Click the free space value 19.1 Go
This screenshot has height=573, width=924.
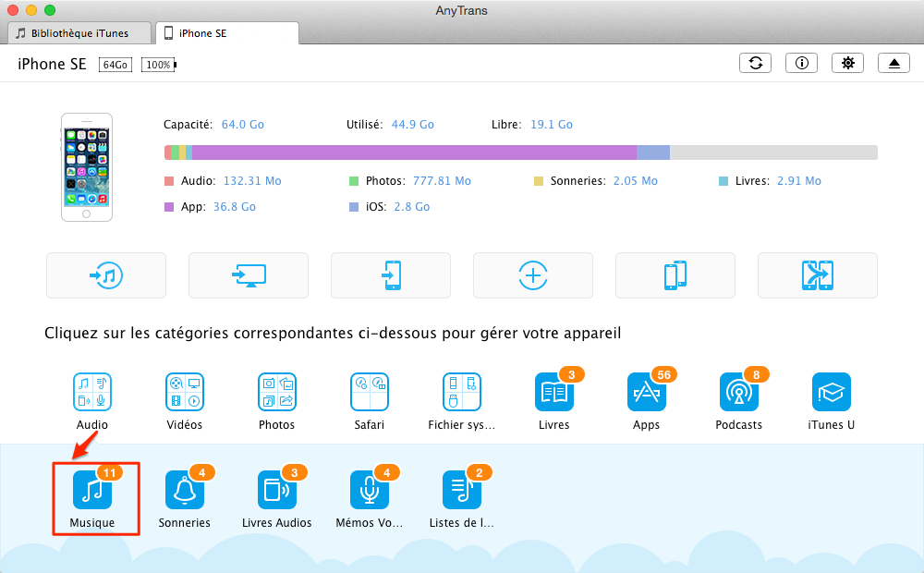coord(552,125)
